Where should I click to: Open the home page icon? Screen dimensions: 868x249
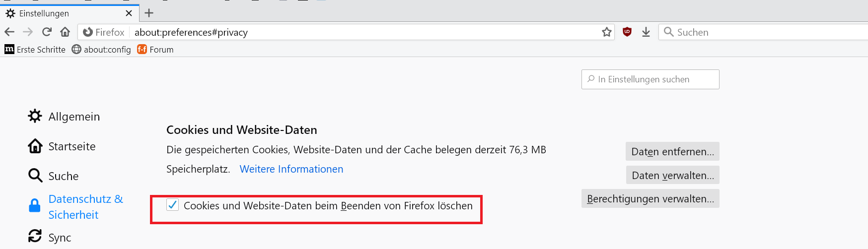65,32
